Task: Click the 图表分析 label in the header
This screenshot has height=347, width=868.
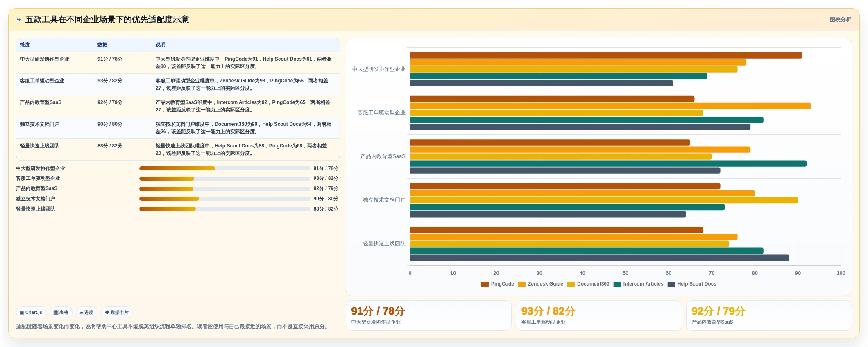Action: [x=840, y=20]
